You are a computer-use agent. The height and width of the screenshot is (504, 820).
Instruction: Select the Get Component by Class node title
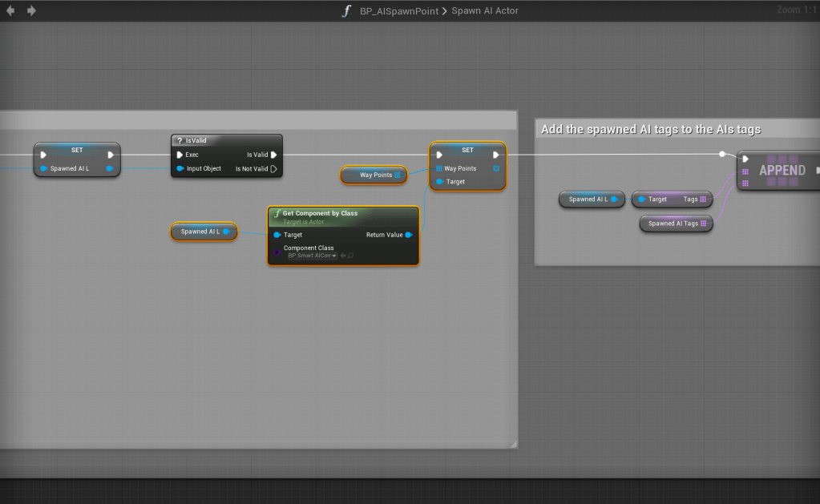(320, 213)
